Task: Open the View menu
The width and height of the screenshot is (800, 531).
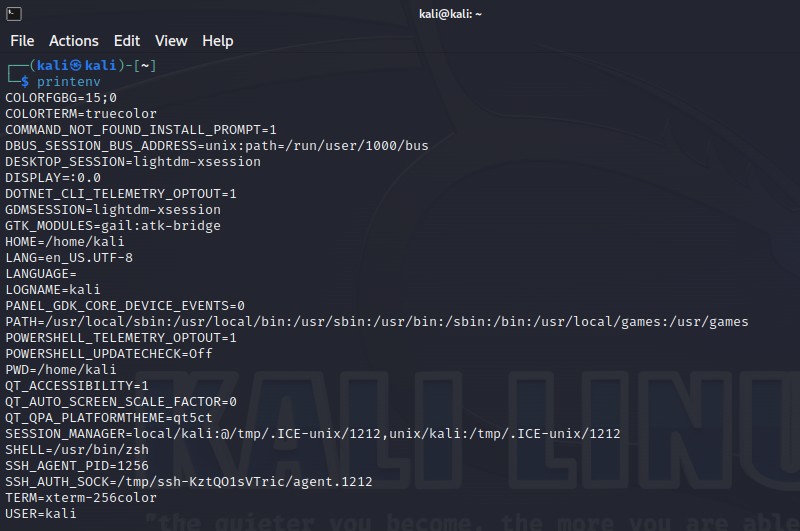Action: tap(171, 41)
